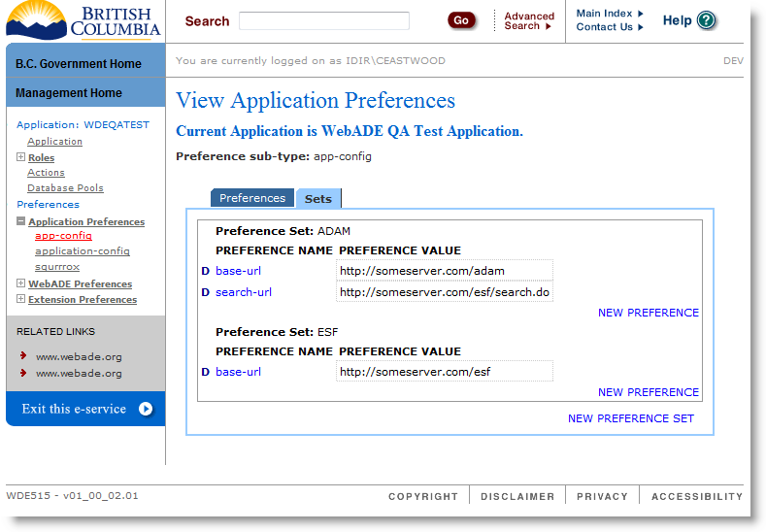Viewport: 766px width, 532px height.
Task: Open the Database Pools link
Action: [65, 188]
